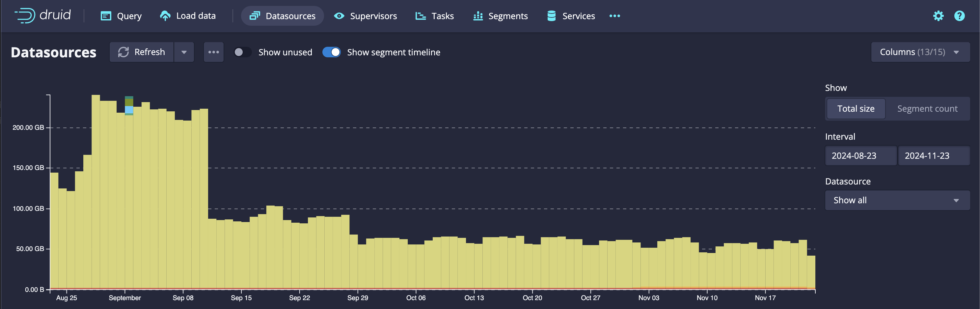This screenshot has height=309, width=980.
Task: Switch chart to Segment count
Action: tap(927, 109)
